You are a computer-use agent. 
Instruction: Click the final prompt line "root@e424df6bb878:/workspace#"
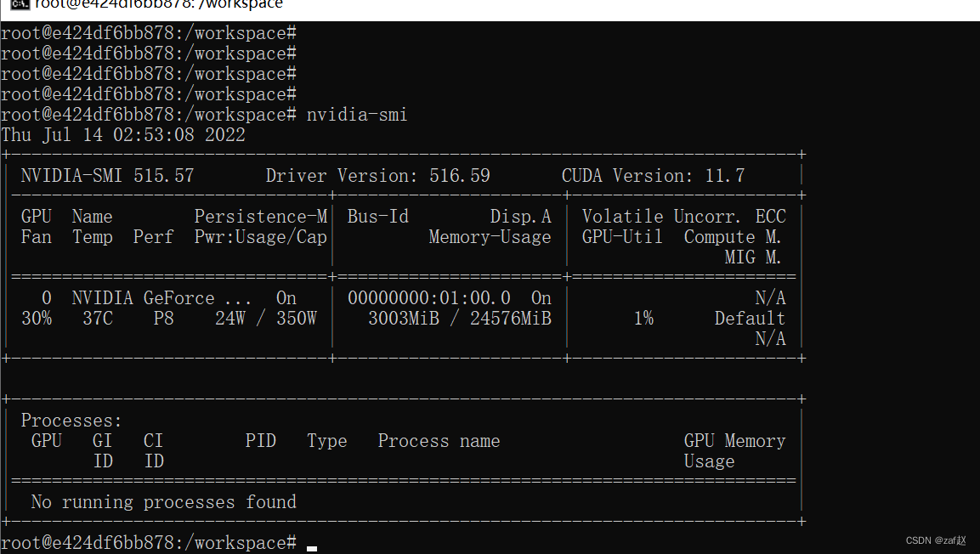149,542
